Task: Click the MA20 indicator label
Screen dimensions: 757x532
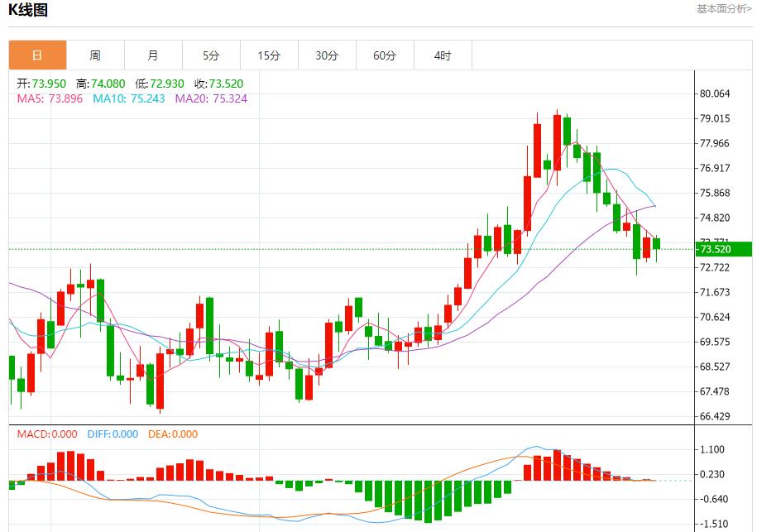Action: tap(210, 98)
